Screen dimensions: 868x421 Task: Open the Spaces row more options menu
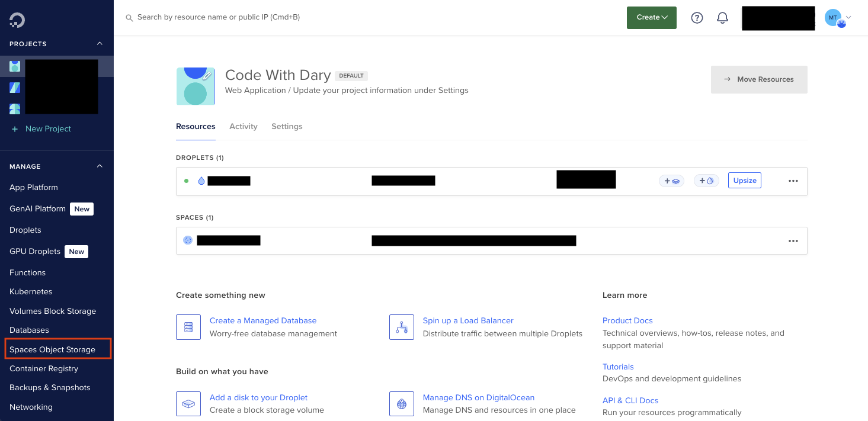793,241
